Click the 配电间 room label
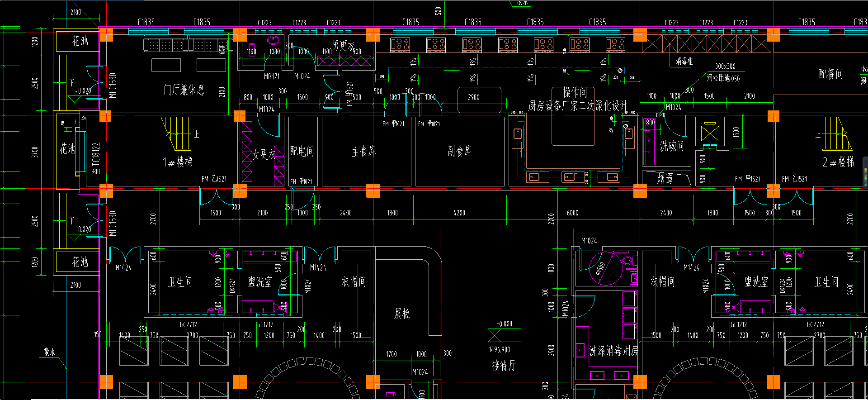Screen dimensions: 868x400 click(302, 151)
